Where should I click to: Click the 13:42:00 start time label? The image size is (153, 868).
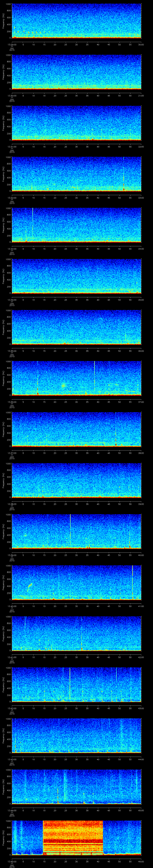click(12, 708)
